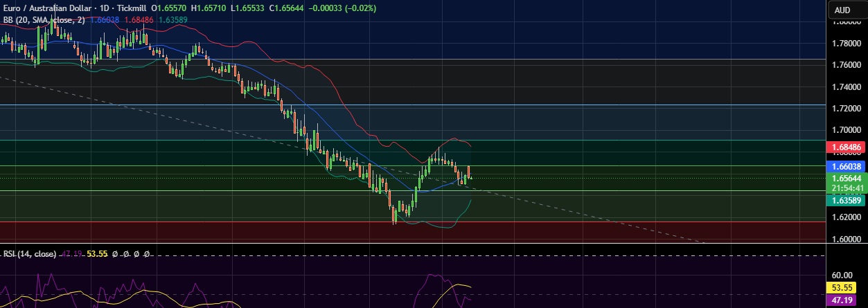Click the 1.62000 price axis label
Image resolution: width=868 pixels, height=308 pixels.
click(x=846, y=217)
